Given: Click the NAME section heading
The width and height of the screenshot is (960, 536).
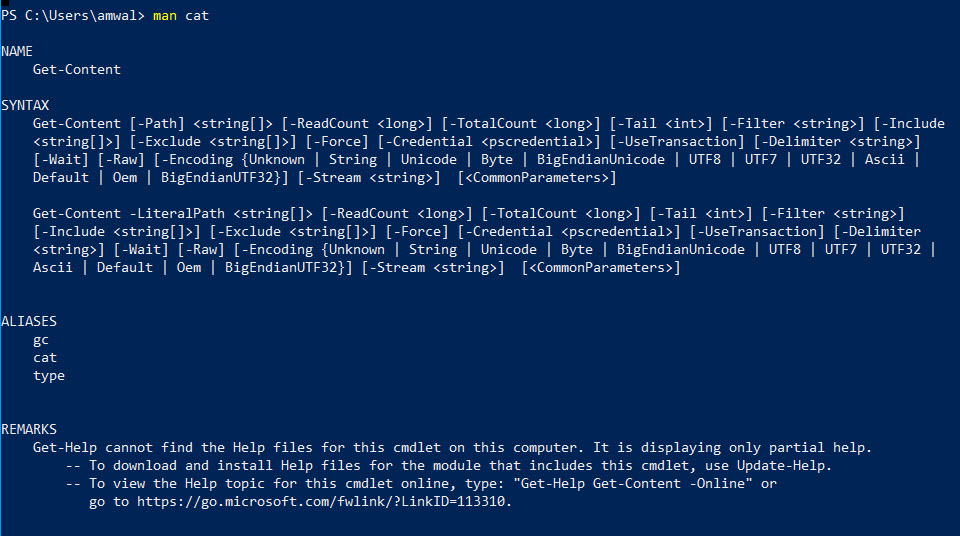Looking at the screenshot, I should coord(17,51).
